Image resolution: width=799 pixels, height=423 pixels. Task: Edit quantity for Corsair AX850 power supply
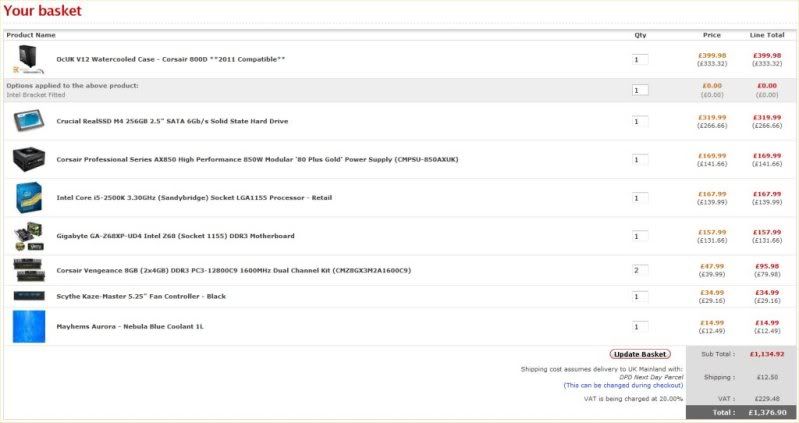(640, 160)
